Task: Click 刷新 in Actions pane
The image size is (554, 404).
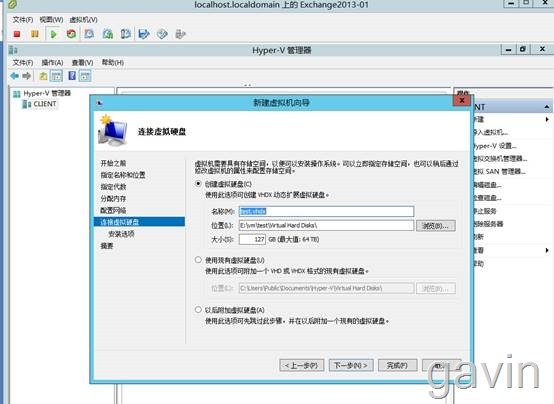Action: coord(479,237)
